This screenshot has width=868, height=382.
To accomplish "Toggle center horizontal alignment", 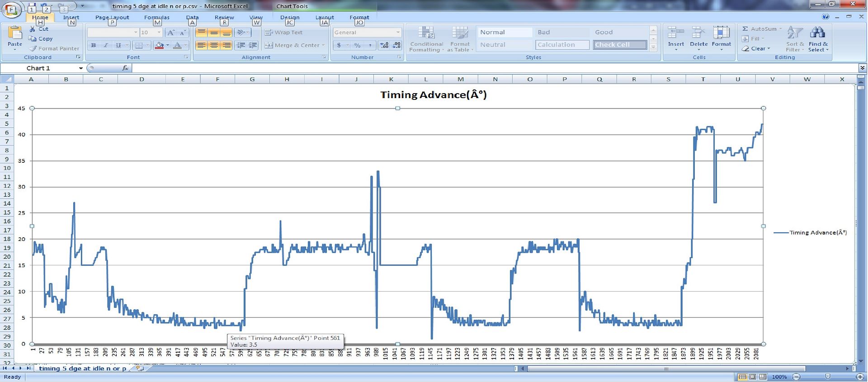I will (214, 45).
